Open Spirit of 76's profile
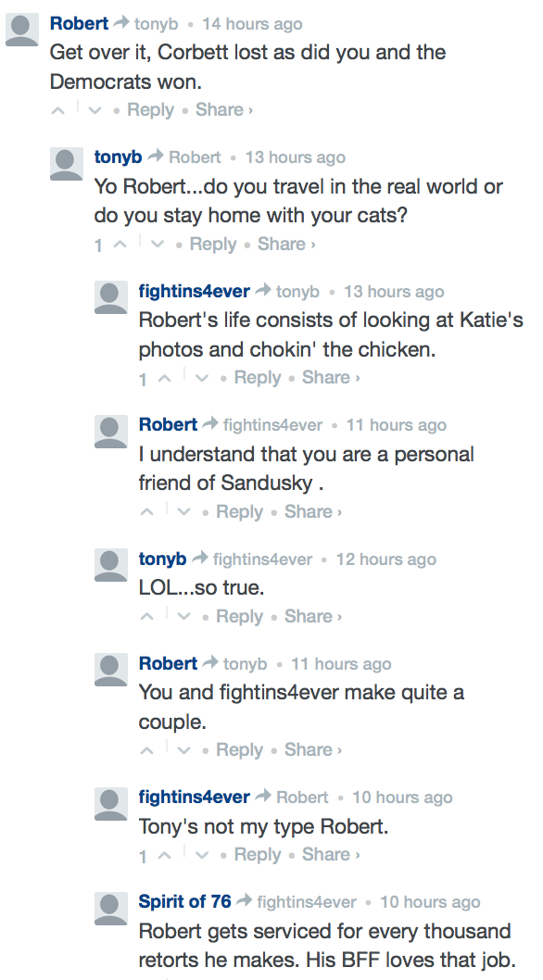 [182, 900]
